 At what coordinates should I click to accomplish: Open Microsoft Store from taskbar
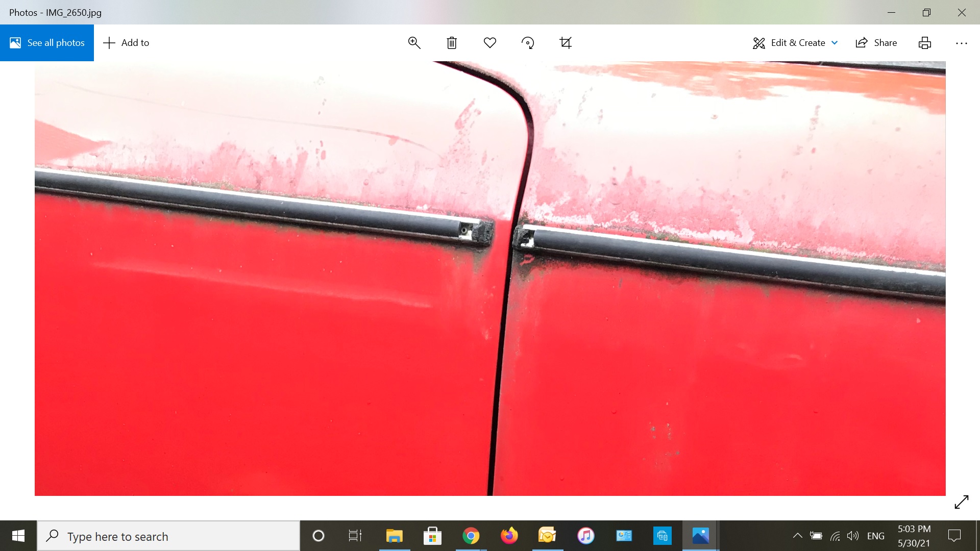pyautogui.click(x=432, y=536)
